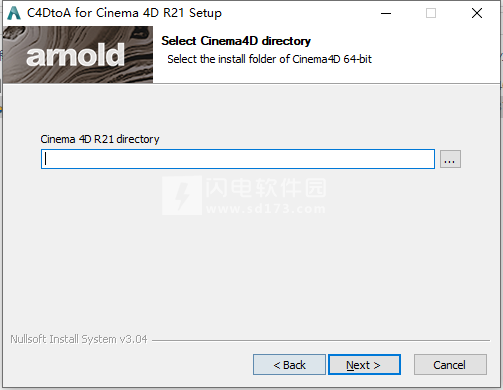The width and height of the screenshot is (503, 390).
Task: Close the C4DtoA Setup window
Action: coord(477,13)
